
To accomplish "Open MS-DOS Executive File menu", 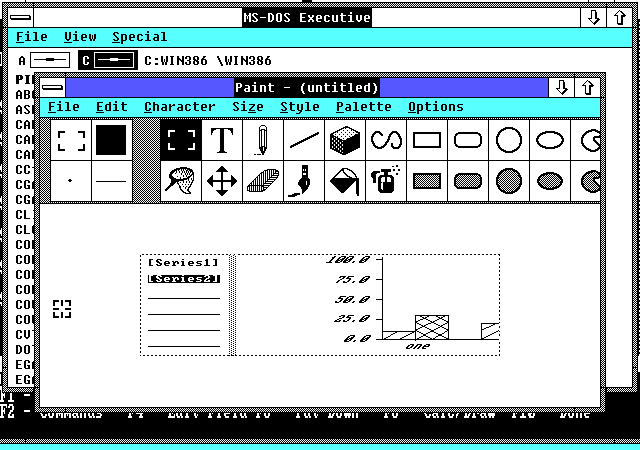I will [x=31, y=37].
